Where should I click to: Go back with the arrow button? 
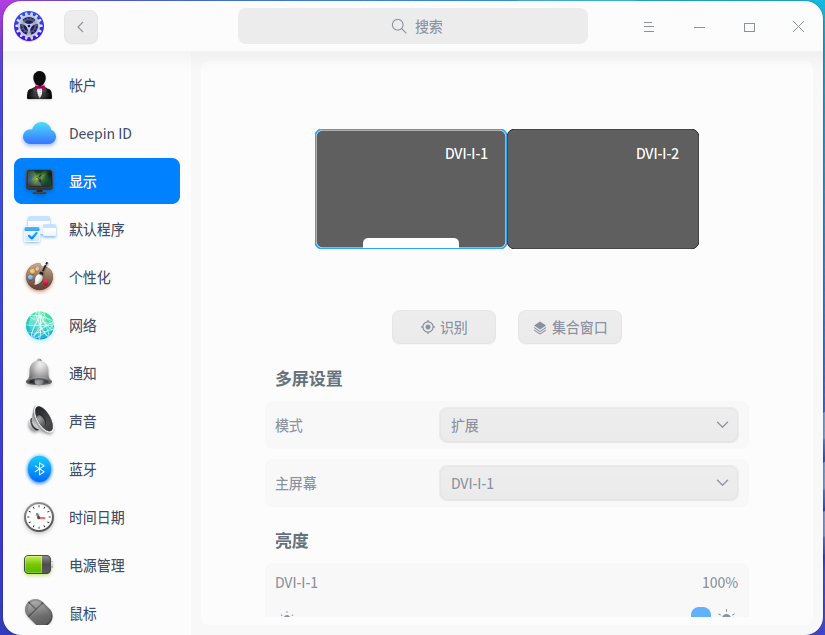click(x=81, y=27)
